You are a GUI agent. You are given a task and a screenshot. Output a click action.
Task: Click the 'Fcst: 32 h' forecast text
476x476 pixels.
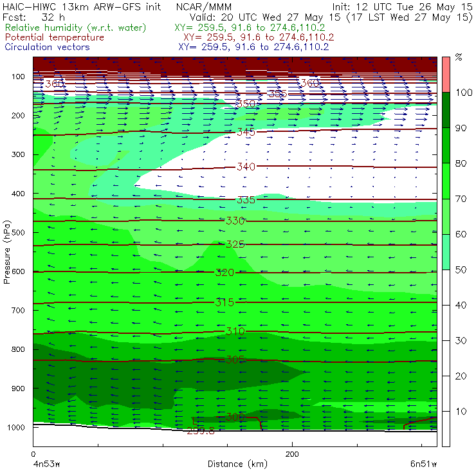pos(33,17)
